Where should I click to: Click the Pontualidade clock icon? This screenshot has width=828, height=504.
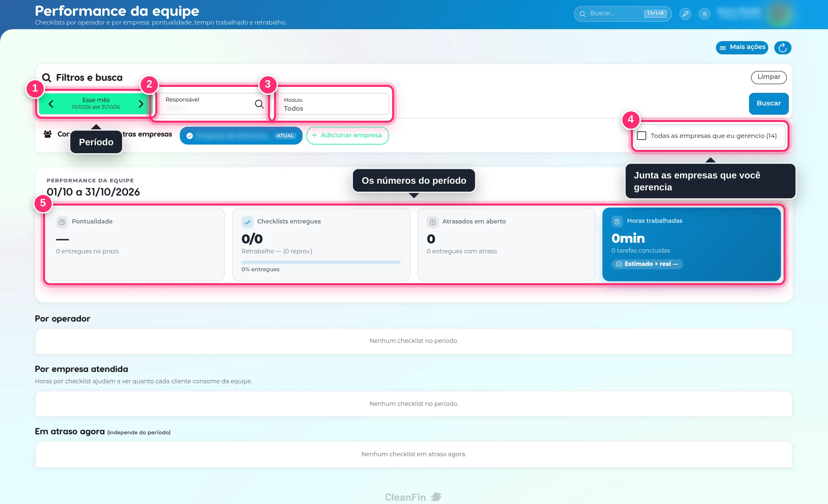(x=61, y=222)
